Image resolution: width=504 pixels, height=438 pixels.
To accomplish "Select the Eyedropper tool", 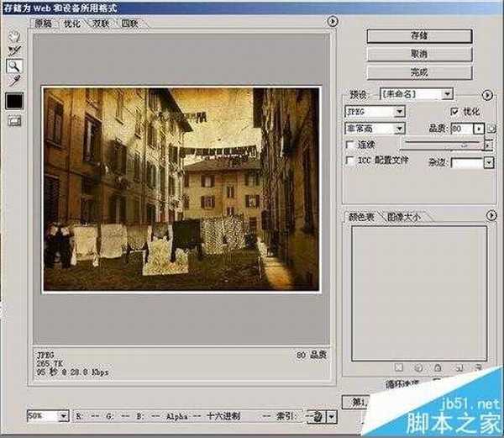I will [14, 81].
